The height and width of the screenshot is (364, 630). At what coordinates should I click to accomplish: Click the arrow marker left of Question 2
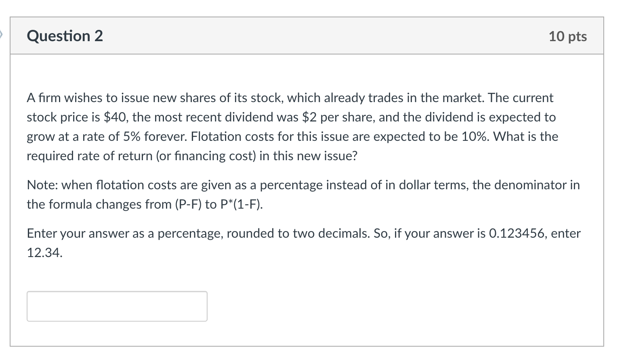1,36
